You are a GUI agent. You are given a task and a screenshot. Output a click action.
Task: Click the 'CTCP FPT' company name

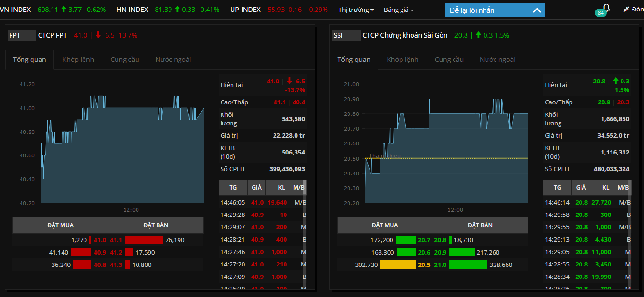[x=53, y=35]
